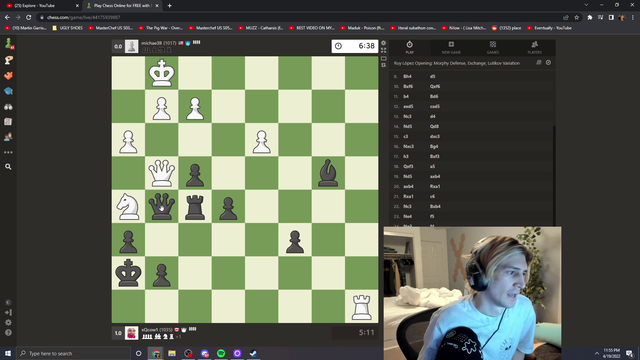Open xQcow1's avatar picture
The image size is (640, 360).
click(131, 333)
